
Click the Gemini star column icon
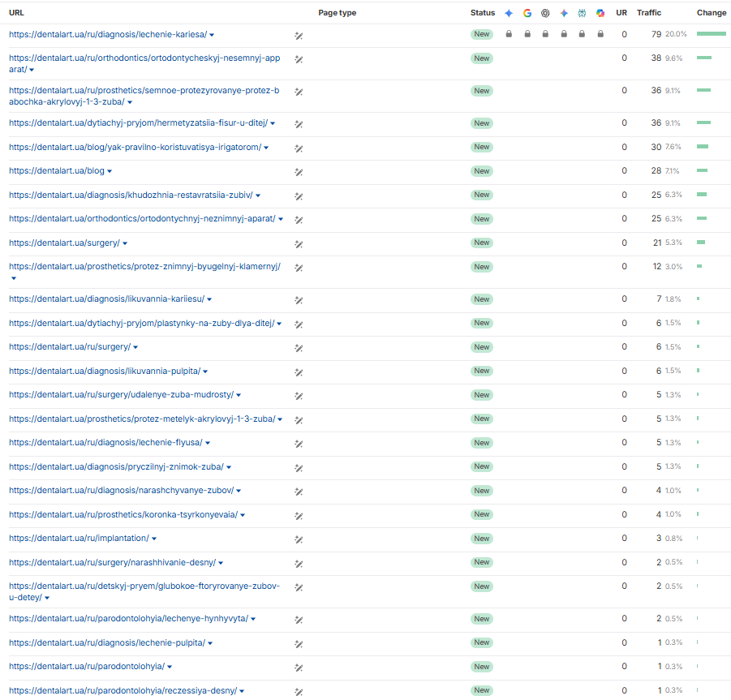click(x=564, y=13)
